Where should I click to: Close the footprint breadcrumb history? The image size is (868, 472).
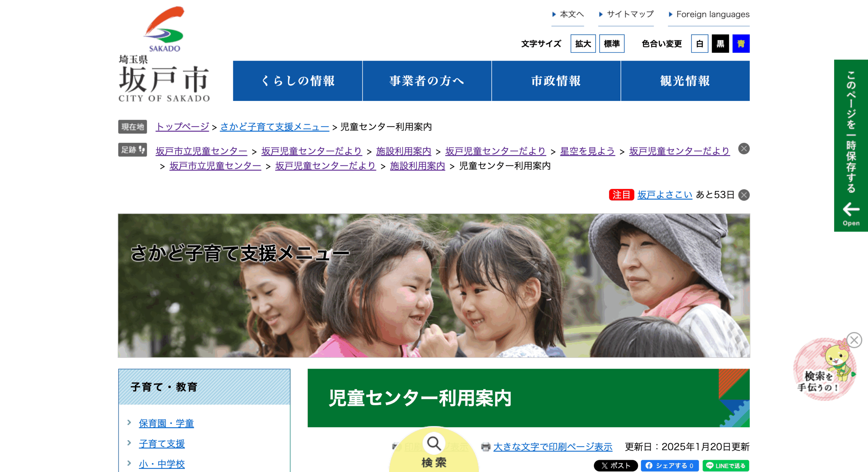(x=744, y=149)
